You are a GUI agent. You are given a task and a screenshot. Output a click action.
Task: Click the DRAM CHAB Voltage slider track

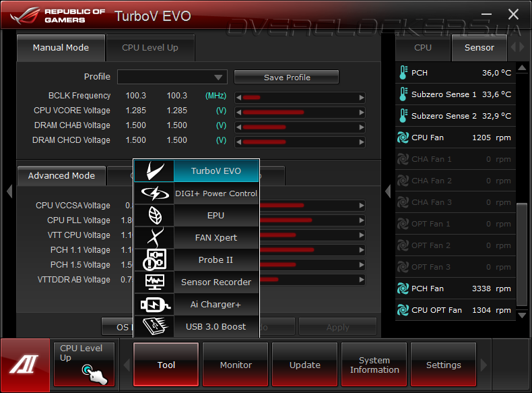300,127
